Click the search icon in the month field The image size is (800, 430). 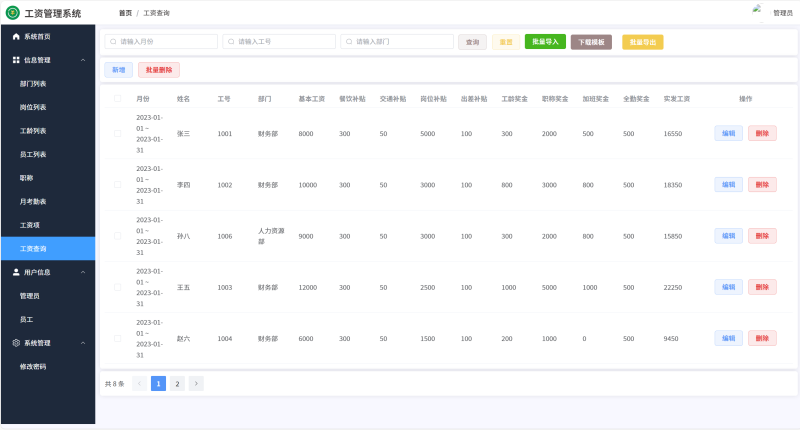(113, 42)
